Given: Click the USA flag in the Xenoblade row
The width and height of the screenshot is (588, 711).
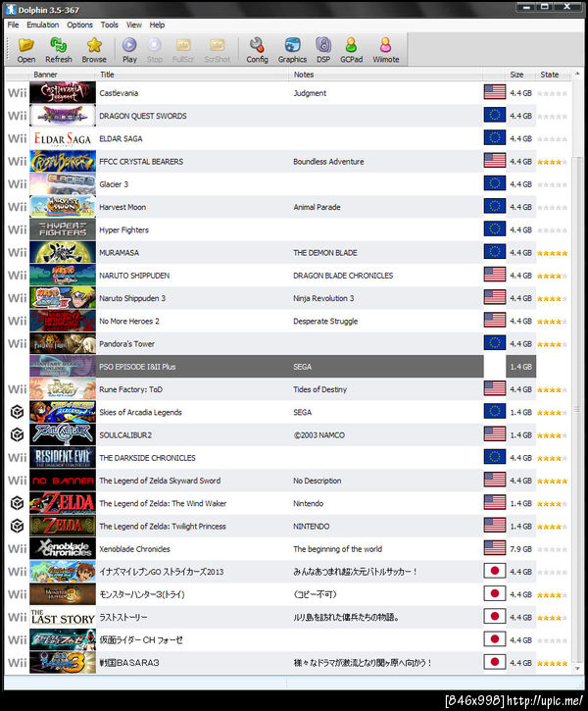Looking at the screenshot, I should click(495, 548).
